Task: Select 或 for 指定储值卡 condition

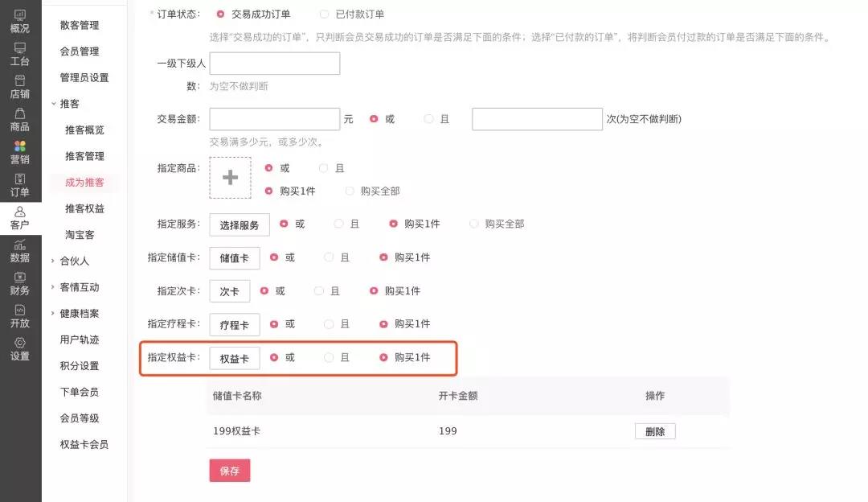Action: pyautogui.click(x=273, y=257)
